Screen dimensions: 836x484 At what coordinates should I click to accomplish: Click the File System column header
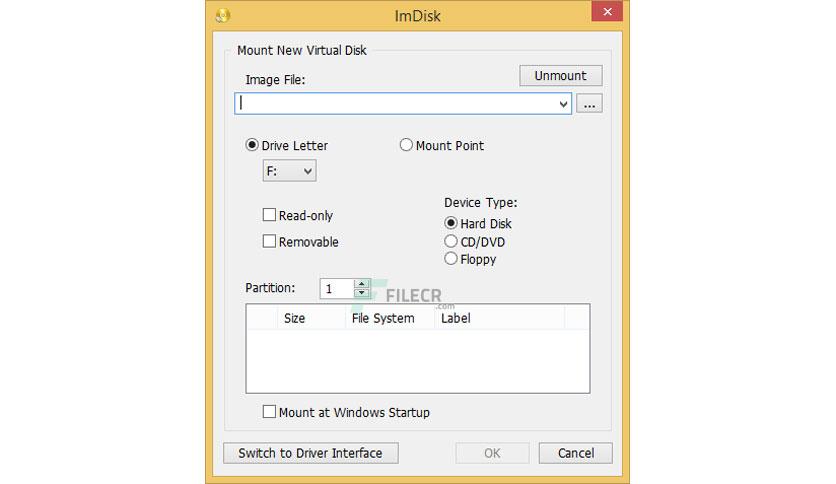390,318
